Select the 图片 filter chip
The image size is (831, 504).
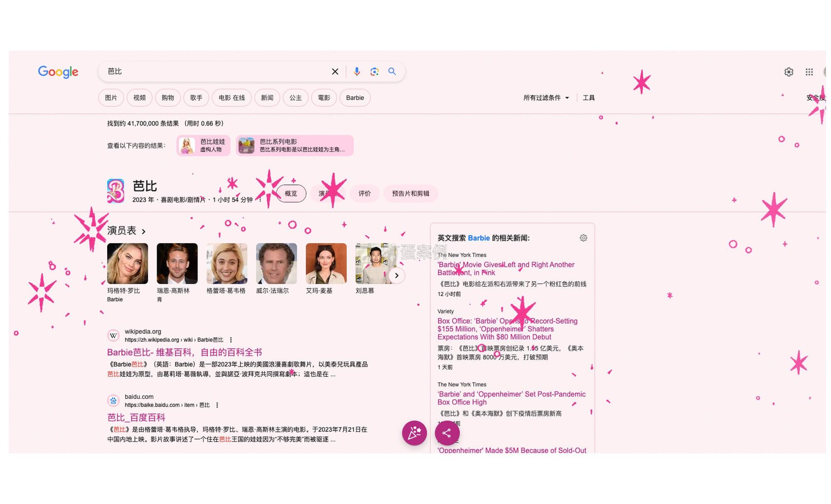[x=111, y=98]
